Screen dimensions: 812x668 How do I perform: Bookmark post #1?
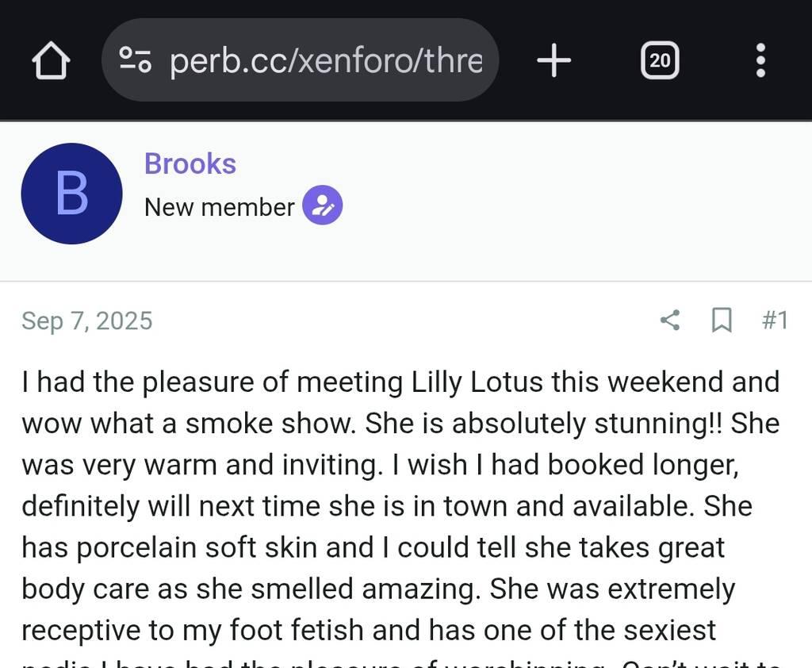722,321
